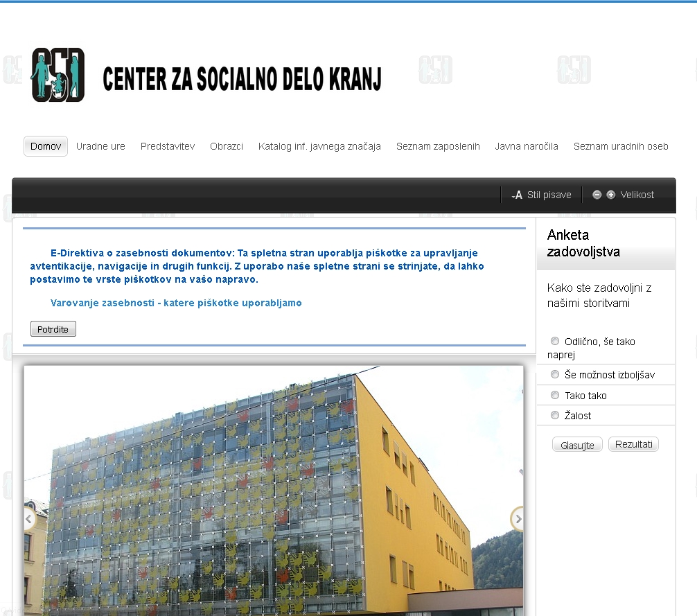The width and height of the screenshot is (697, 616).
Task: Click the CSD logo icon in header
Action: tap(58, 75)
